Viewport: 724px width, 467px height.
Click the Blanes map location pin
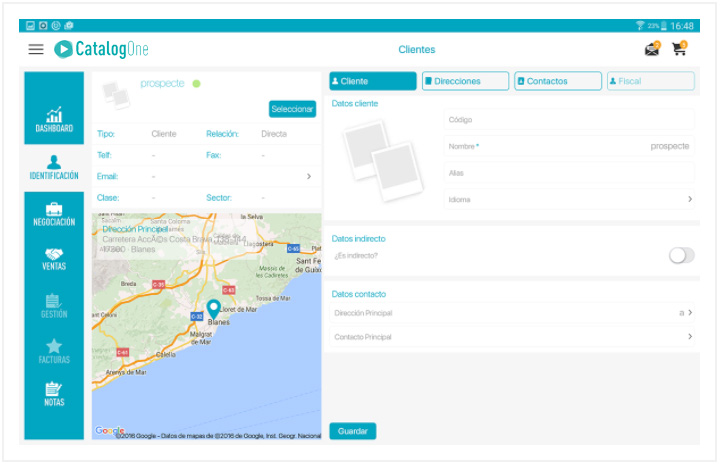[x=213, y=309]
